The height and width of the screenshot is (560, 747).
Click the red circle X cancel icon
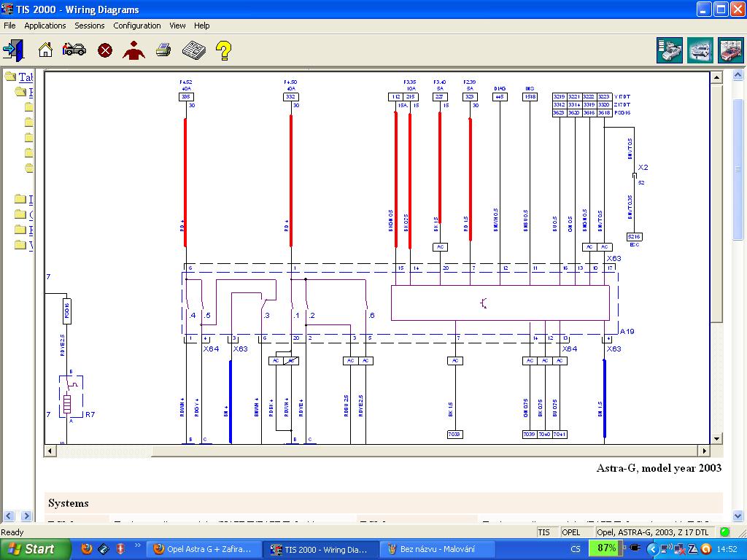105,50
